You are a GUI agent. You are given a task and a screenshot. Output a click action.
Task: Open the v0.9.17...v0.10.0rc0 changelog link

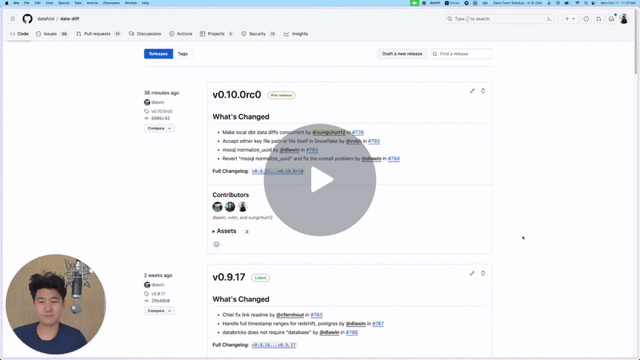[278, 171]
